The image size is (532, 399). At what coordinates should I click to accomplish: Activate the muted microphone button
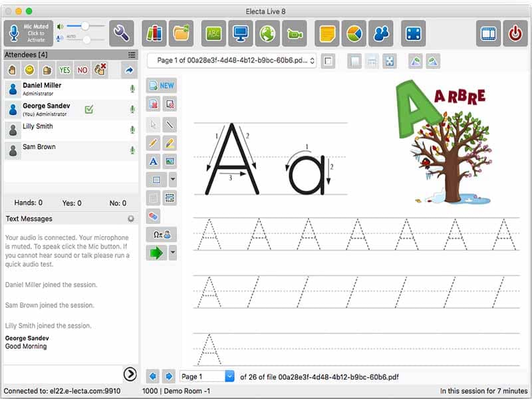(x=29, y=33)
